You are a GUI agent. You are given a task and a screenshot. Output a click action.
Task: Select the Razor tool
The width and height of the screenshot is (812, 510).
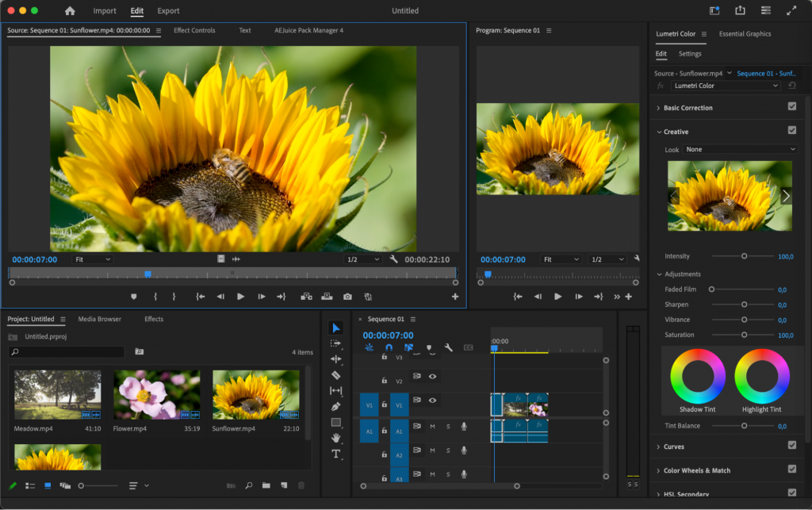(336, 374)
